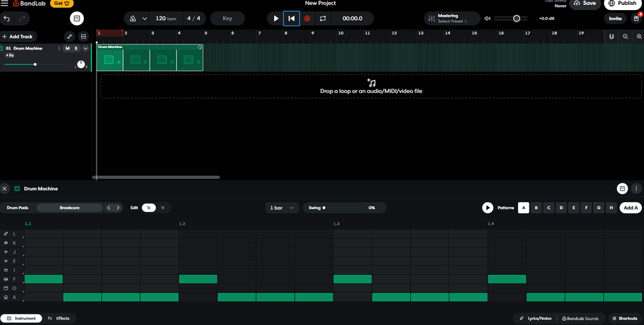Click the zoom in magnifier icon

tap(639, 37)
